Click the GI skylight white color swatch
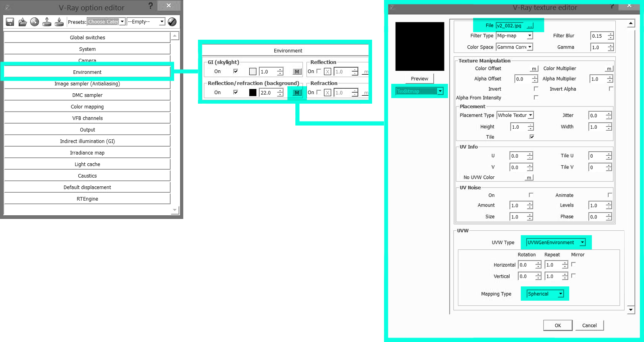Screen dimensions: 644x342 click(x=253, y=72)
